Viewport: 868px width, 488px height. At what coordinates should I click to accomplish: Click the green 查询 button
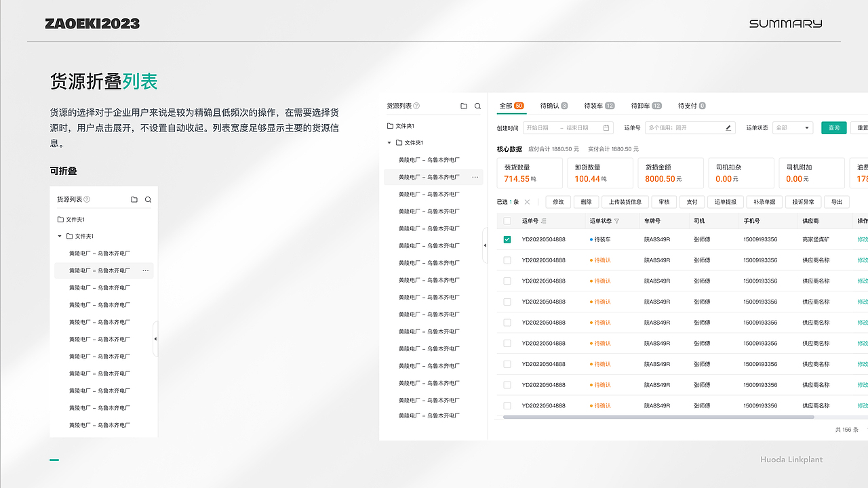click(x=834, y=127)
